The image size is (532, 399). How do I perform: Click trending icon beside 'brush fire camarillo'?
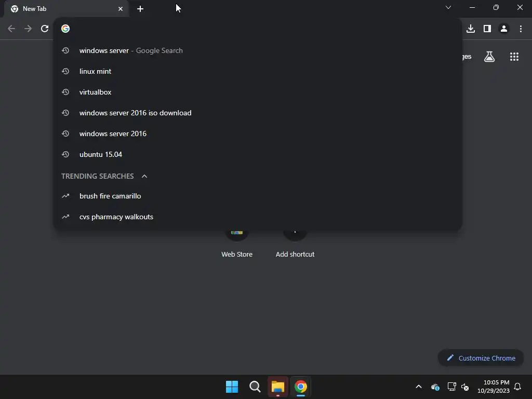65,196
